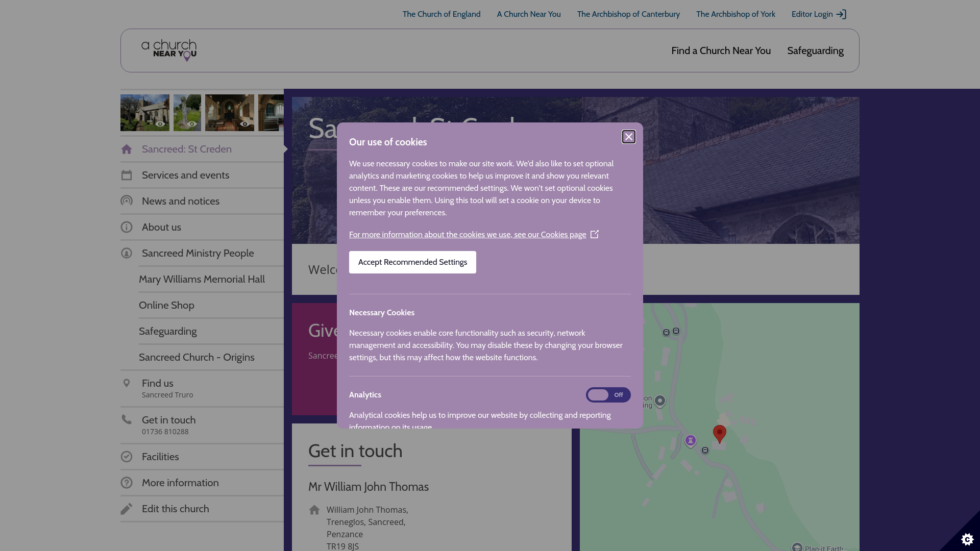This screenshot has height=551, width=980.
Task: Open More information sidebar item
Action: click(x=202, y=483)
